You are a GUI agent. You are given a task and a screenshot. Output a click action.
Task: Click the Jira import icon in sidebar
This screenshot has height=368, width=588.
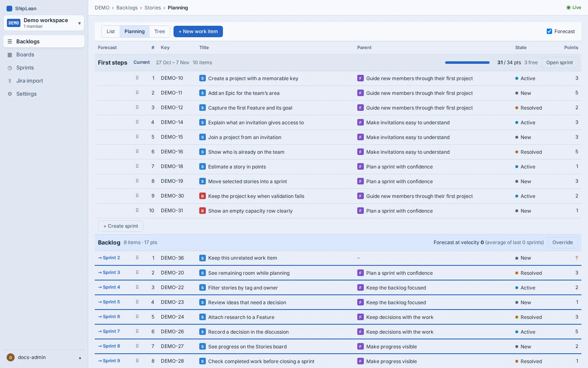tap(10, 81)
